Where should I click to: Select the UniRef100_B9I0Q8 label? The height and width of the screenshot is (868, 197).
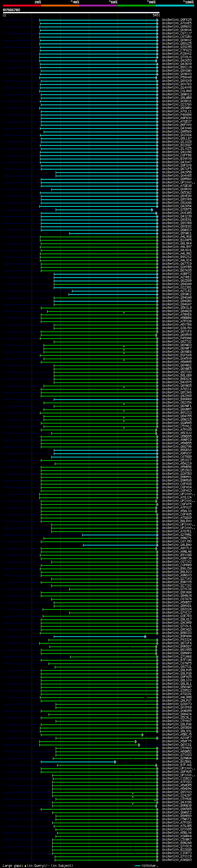coord(177,555)
